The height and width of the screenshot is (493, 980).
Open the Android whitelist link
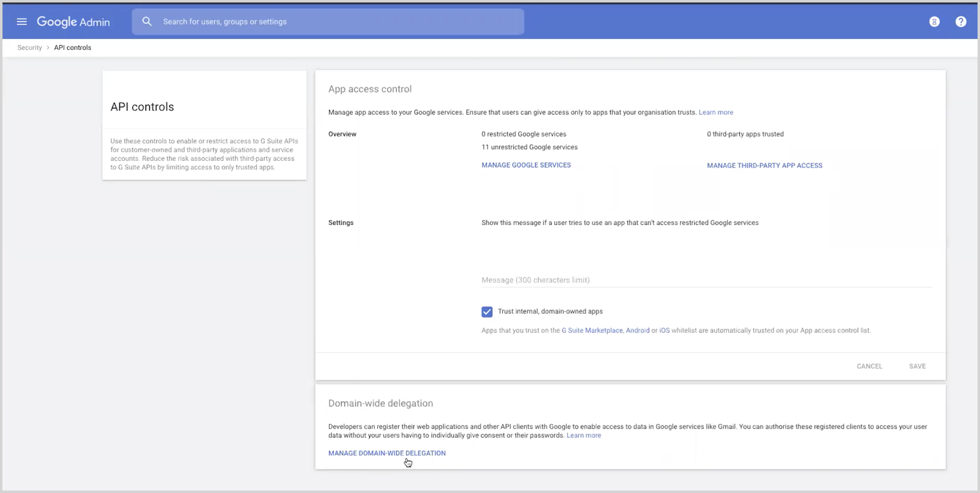click(637, 331)
